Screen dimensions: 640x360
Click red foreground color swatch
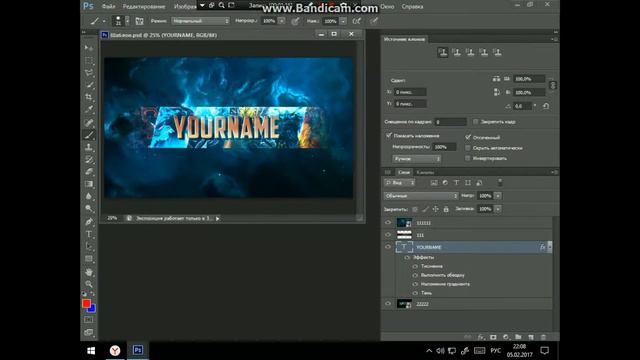coord(86,303)
